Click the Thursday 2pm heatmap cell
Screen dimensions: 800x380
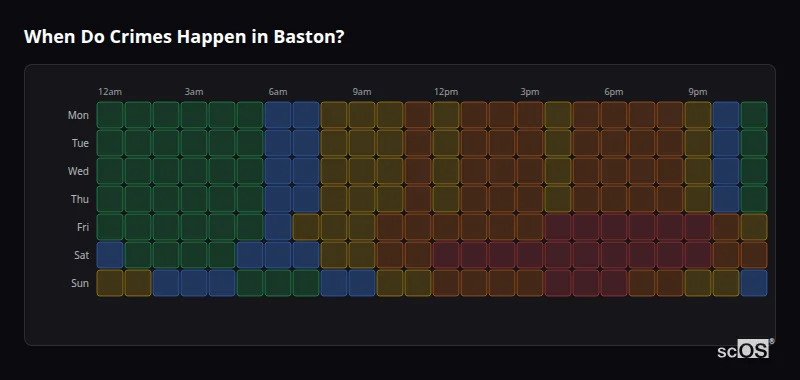pos(502,199)
